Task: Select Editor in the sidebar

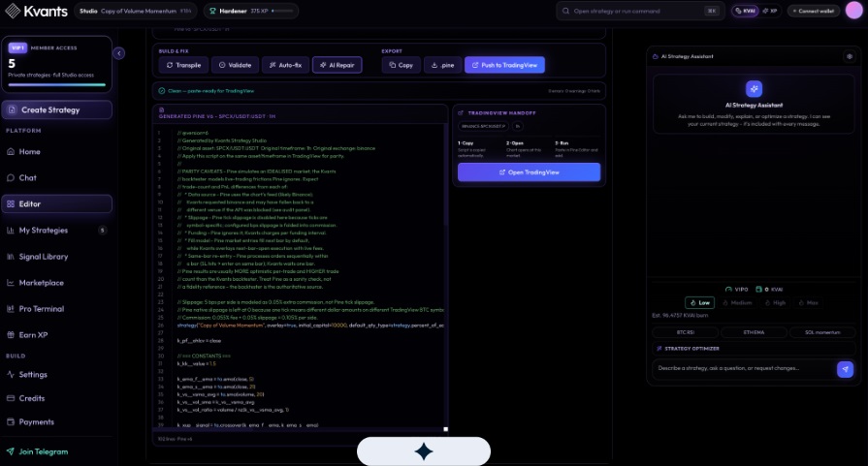Action: click(x=56, y=204)
